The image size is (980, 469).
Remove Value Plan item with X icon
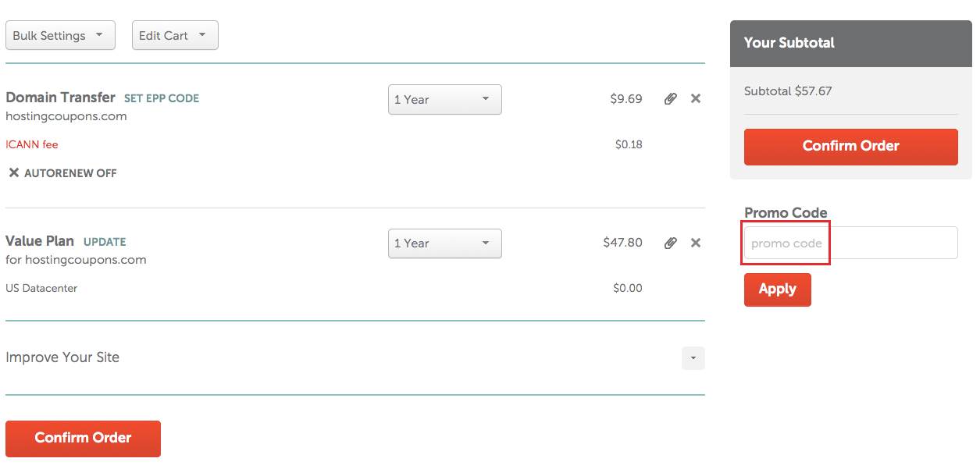coord(696,243)
